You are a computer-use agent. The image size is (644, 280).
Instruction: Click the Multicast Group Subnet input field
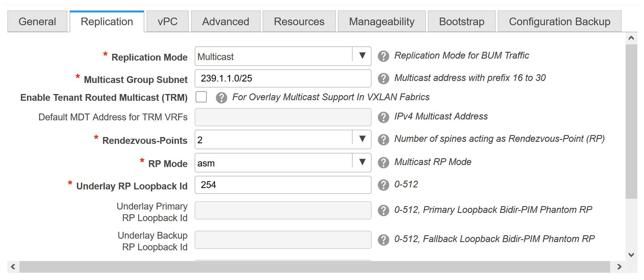click(283, 78)
